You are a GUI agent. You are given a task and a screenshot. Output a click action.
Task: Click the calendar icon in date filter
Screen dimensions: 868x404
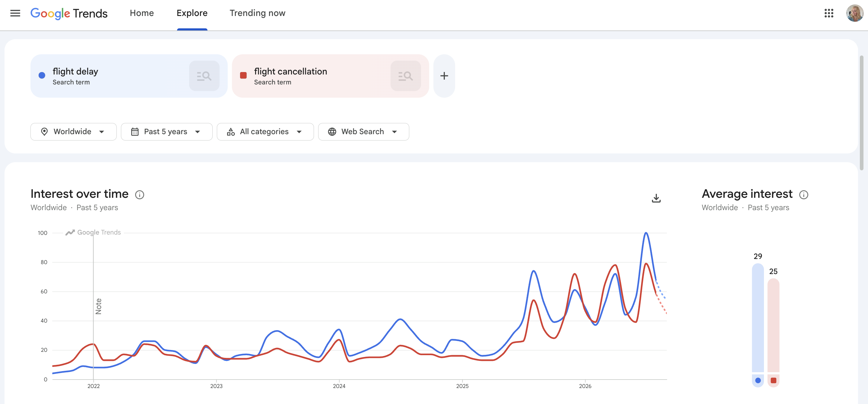135,132
